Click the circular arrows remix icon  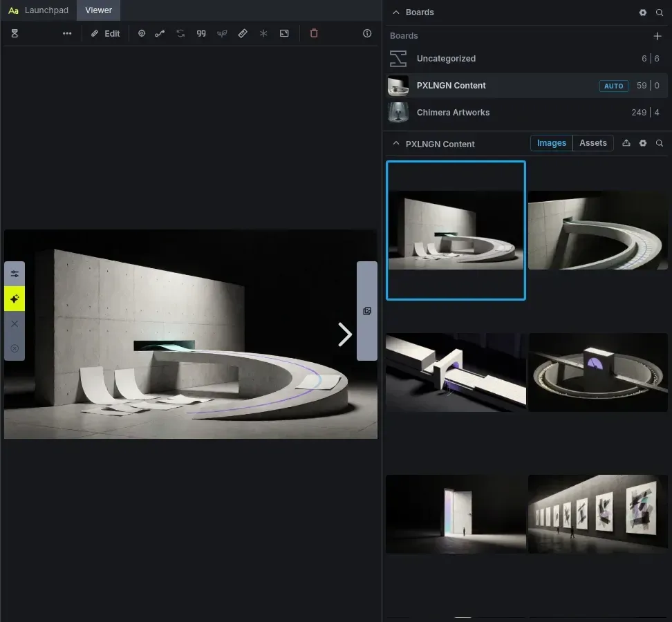pyautogui.click(x=180, y=33)
